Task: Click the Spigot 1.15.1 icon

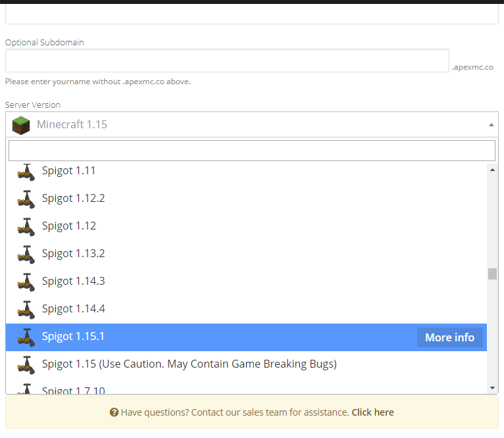Action: point(26,337)
